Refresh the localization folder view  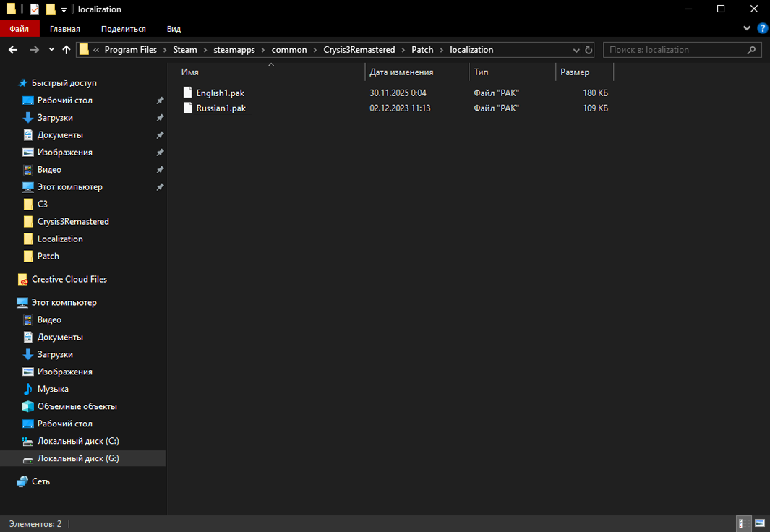click(x=589, y=50)
